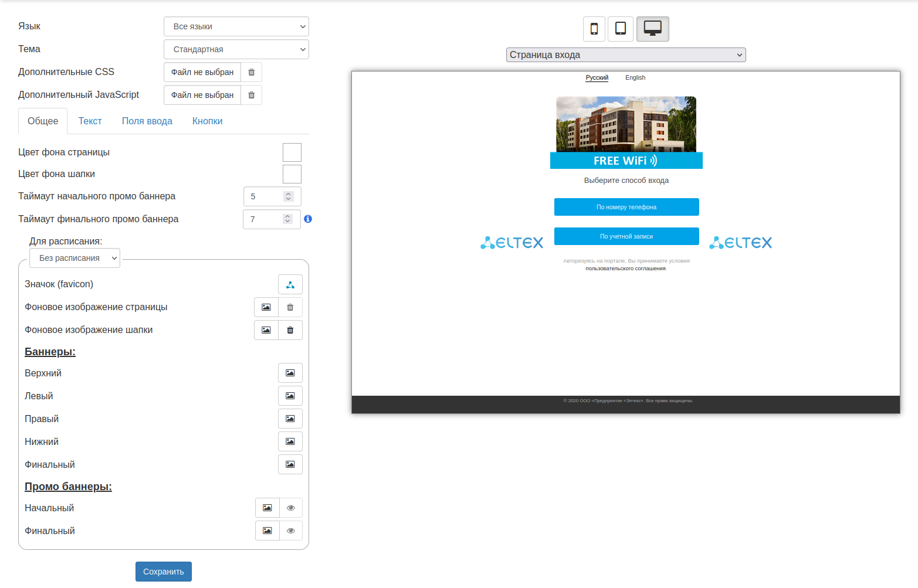918x588 pixels.
Task: Open the schedule selection dropdown
Action: [74, 258]
